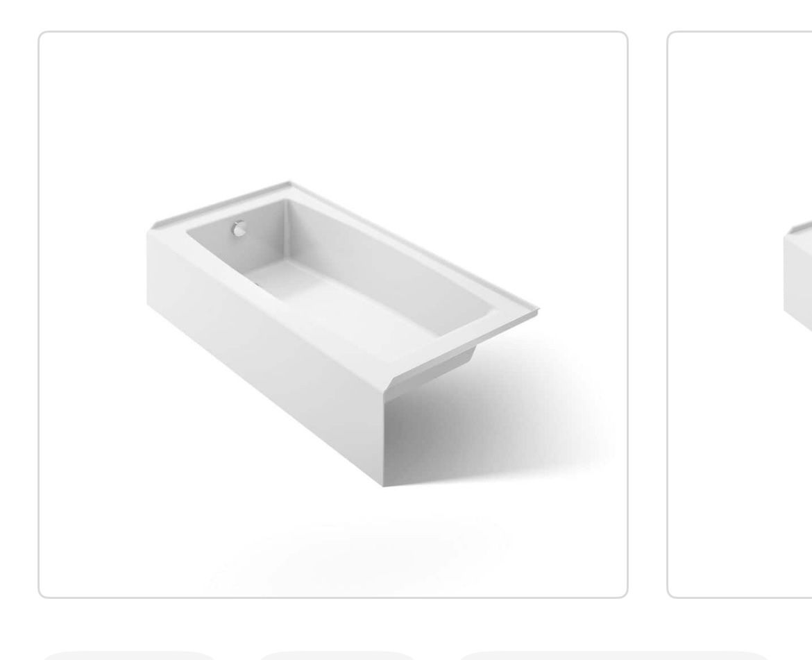812x660 pixels.
Task: Click the middle gray pill button below gallery
Action: 337,655
